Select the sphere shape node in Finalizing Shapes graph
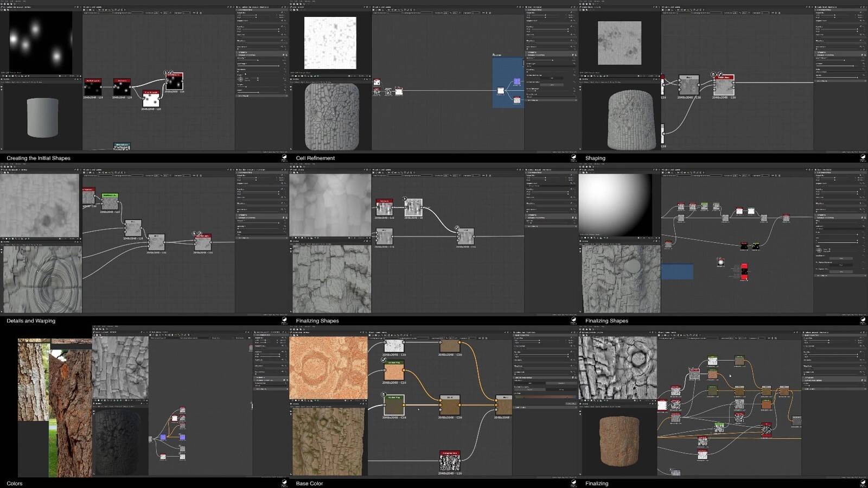The image size is (868, 488). [720, 262]
